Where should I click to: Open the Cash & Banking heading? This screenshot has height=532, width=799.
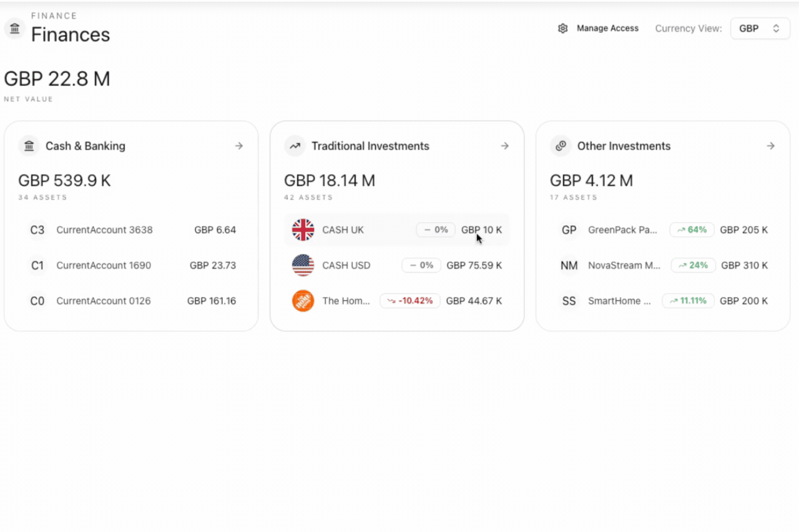click(x=86, y=146)
